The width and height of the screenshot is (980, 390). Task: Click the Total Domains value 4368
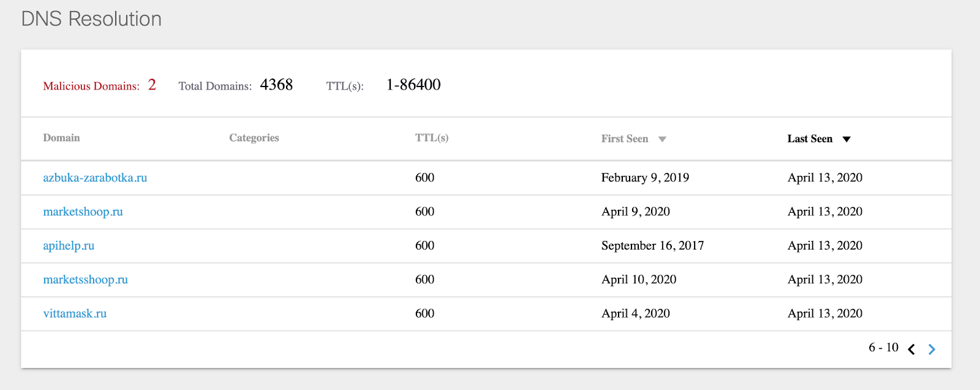[276, 85]
